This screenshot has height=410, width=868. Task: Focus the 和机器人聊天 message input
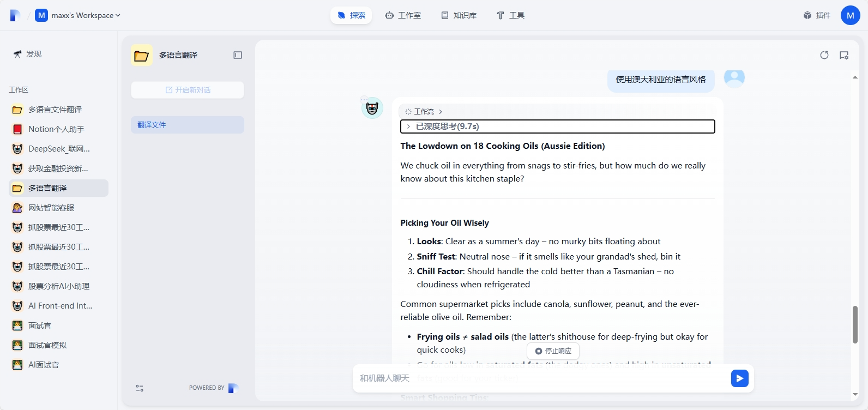542,378
